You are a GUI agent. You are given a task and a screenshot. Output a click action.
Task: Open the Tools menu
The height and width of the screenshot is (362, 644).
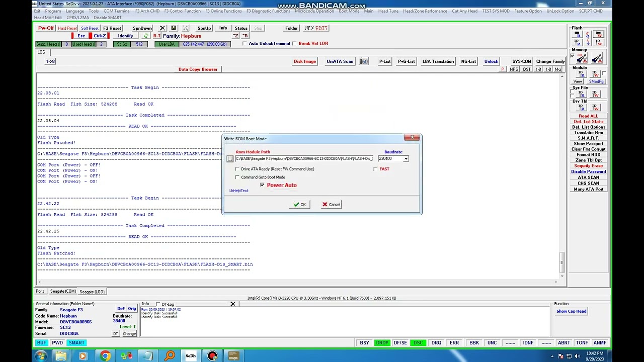[x=94, y=11]
